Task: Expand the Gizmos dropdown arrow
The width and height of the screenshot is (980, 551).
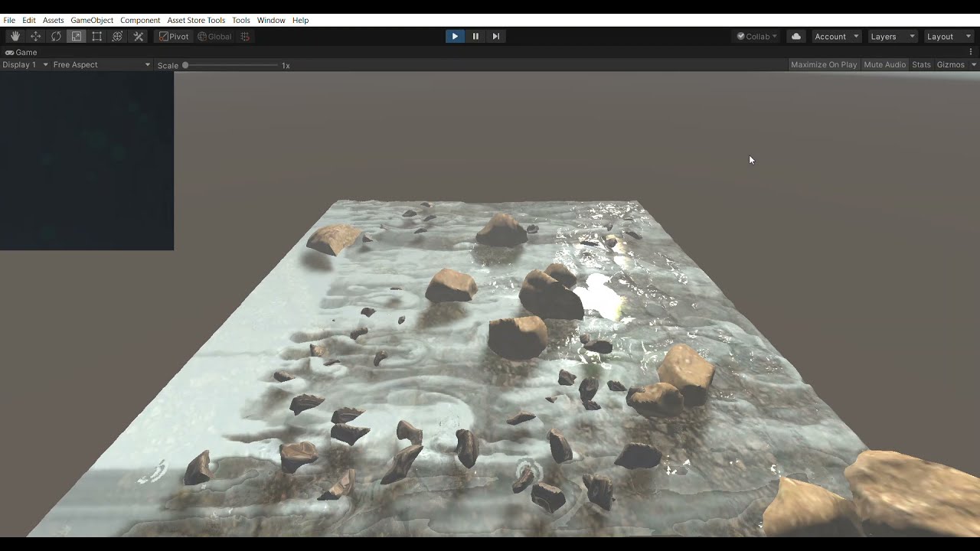Action: point(974,64)
